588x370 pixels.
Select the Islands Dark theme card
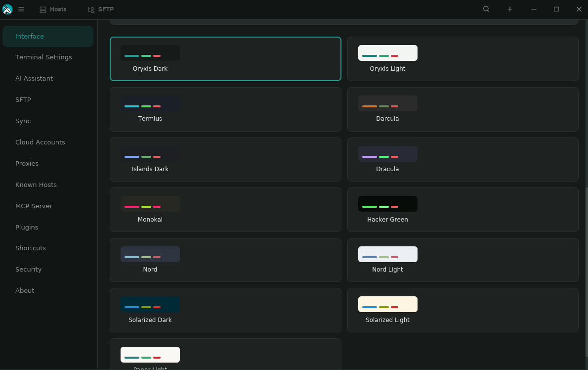click(225, 159)
